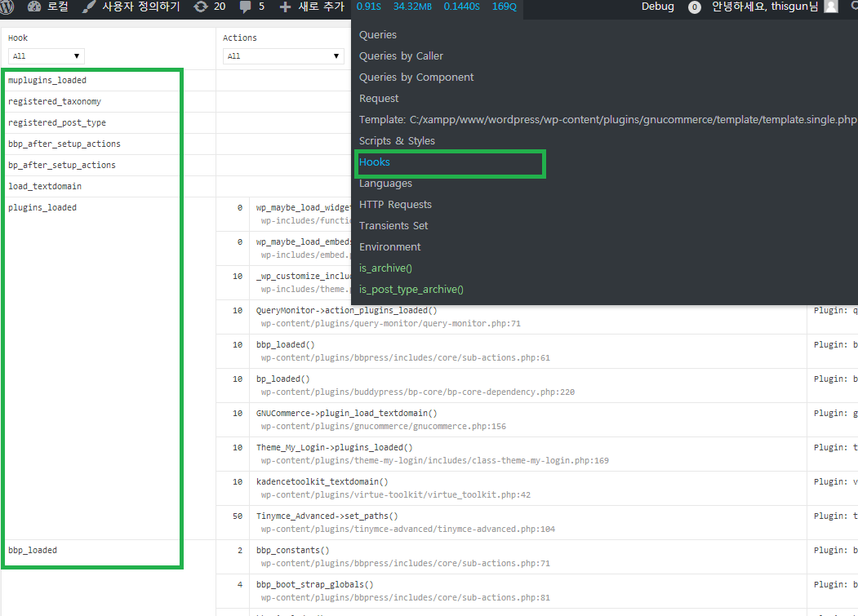Open comments bubble icon showing 5
The width and height of the screenshot is (858, 616).
245,7
